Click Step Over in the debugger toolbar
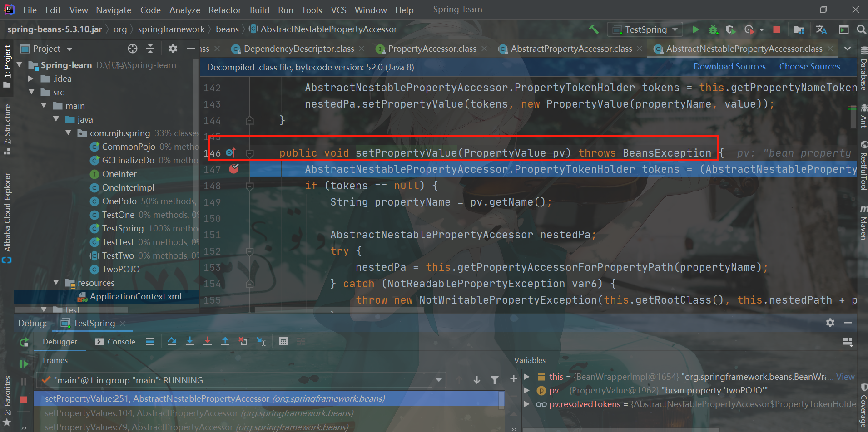868x432 pixels. pos(172,341)
